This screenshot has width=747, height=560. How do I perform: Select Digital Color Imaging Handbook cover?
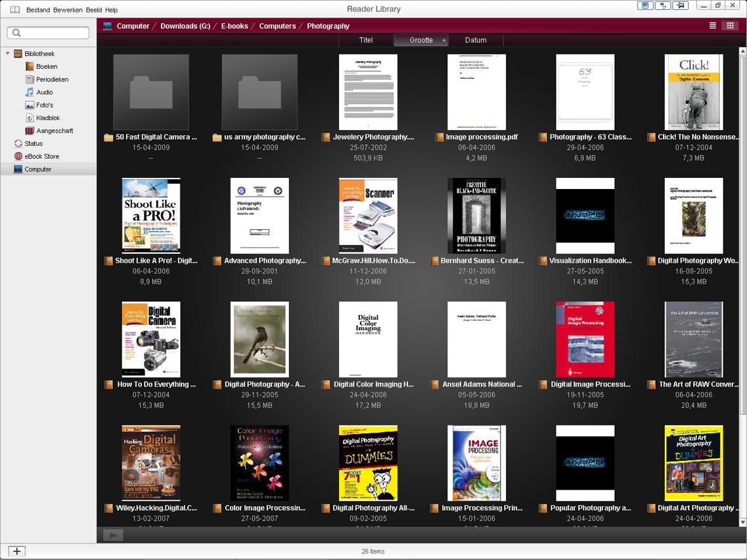pyautogui.click(x=368, y=339)
